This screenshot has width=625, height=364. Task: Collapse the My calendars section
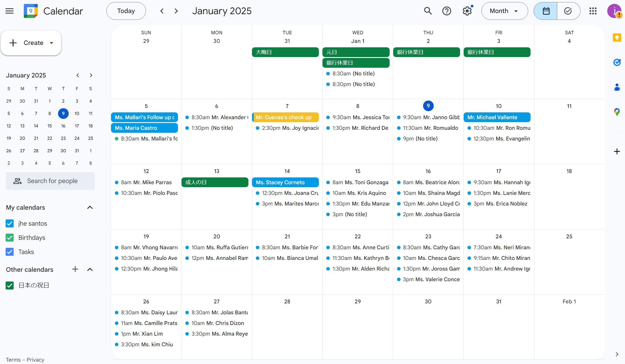coord(90,207)
